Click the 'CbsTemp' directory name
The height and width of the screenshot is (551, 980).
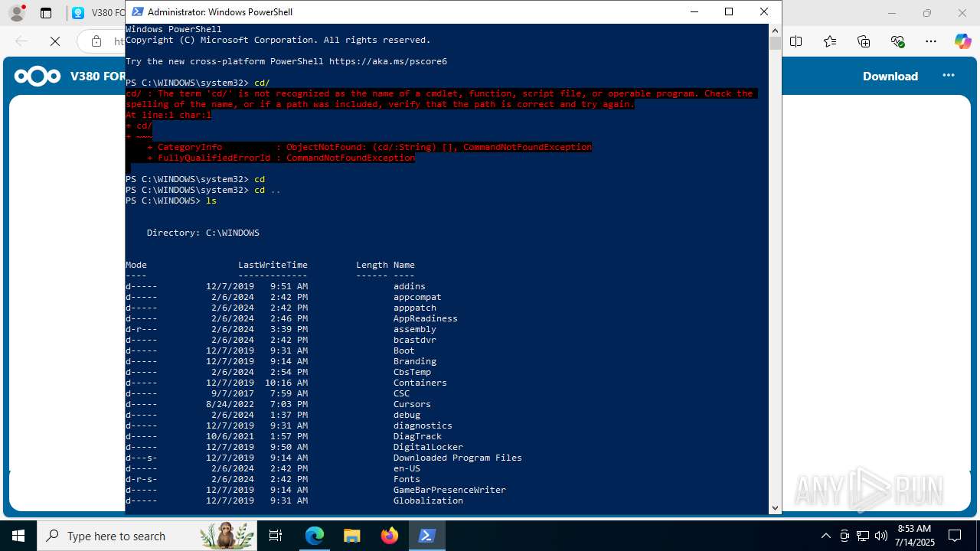click(412, 372)
